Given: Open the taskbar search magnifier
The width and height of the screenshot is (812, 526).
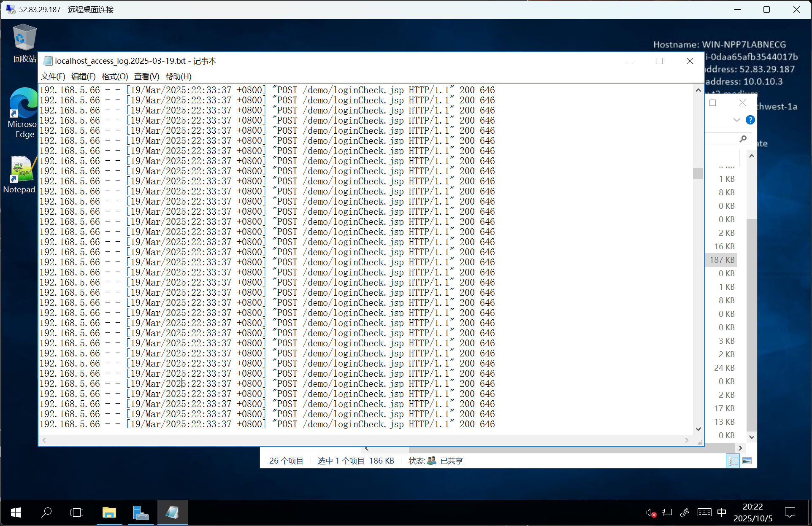Looking at the screenshot, I should pos(46,513).
